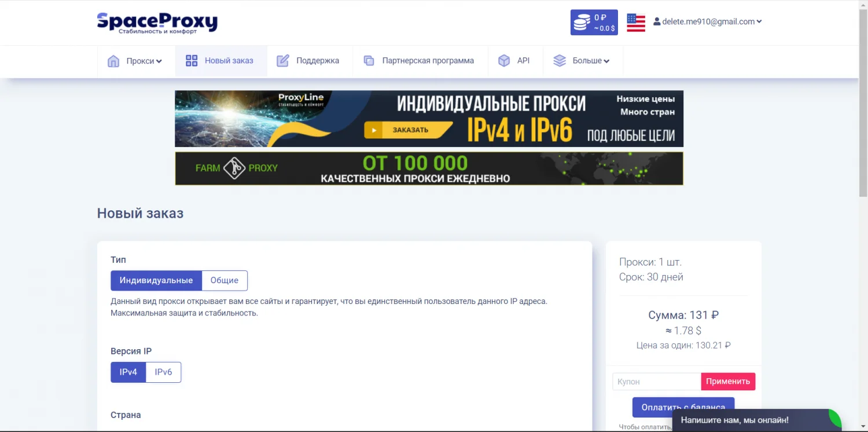The height and width of the screenshot is (432, 868).
Task: Click the house icon beside Прокси
Action: pyautogui.click(x=113, y=61)
